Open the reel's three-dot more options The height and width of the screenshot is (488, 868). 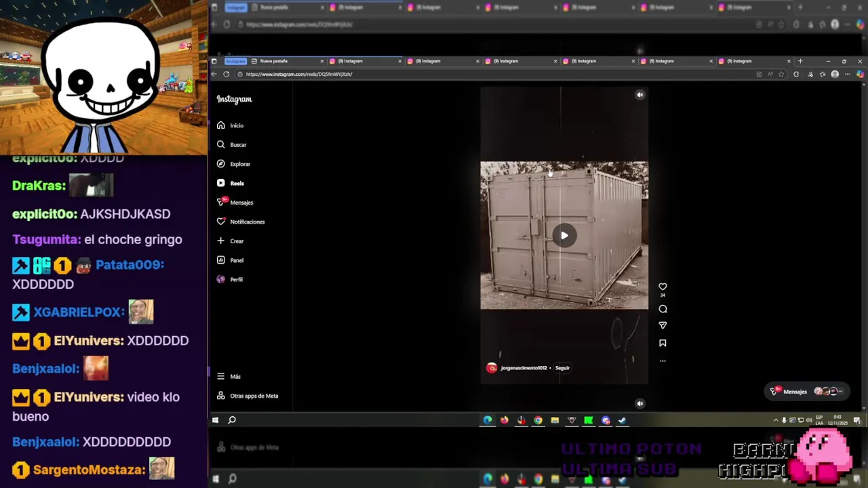click(x=663, y=361)
